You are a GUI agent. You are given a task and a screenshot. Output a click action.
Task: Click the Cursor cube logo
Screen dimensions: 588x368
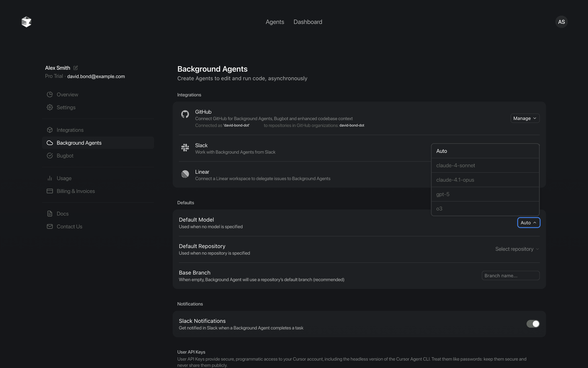click(x=26, y=22)
